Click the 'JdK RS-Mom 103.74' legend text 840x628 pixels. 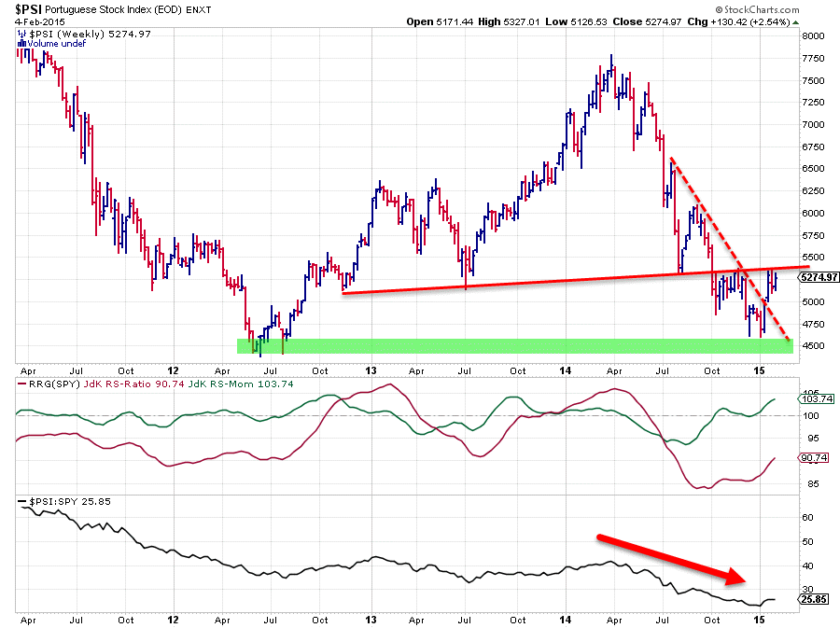[241, 384]
